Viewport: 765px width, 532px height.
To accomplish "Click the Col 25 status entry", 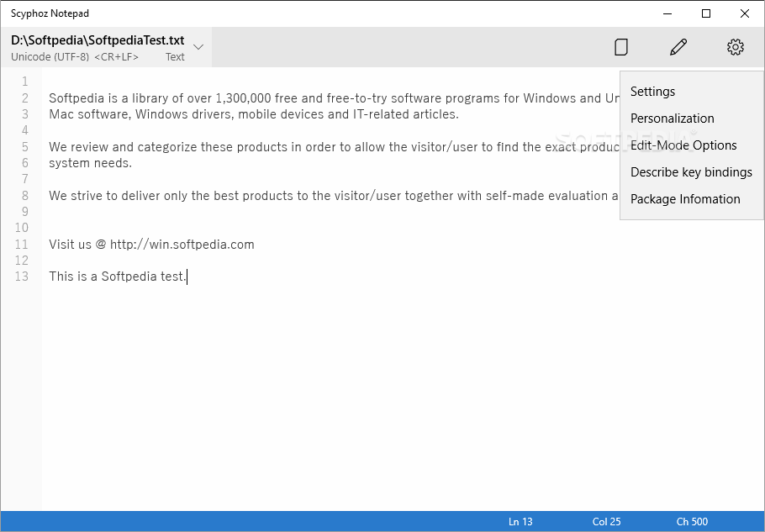I will pos(606,522).
